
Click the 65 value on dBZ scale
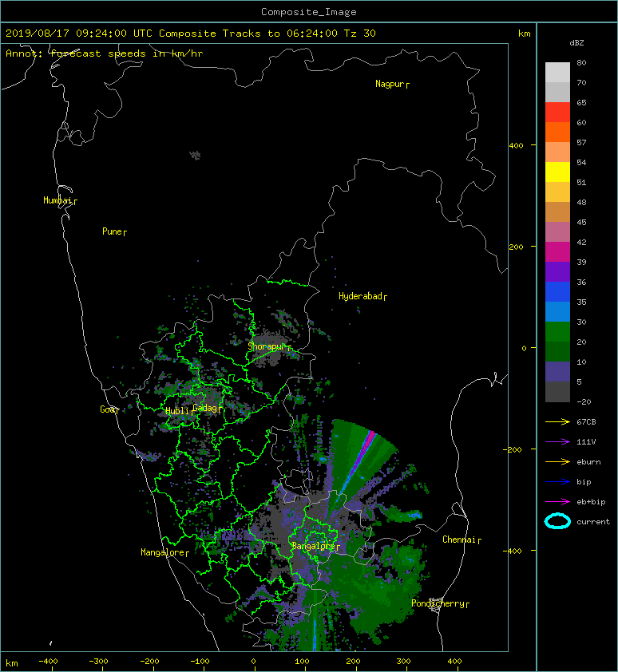(581, 102)
